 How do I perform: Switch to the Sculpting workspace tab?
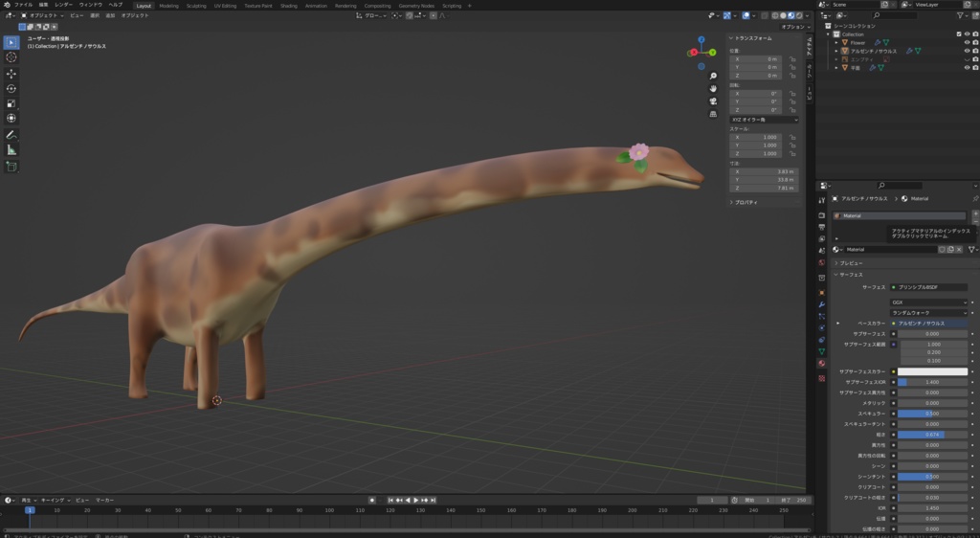point(196,6)
